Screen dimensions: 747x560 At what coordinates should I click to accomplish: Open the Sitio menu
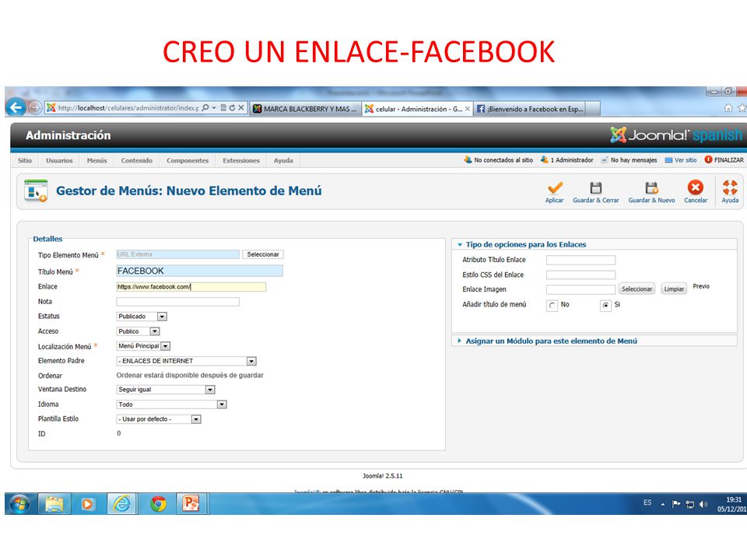tap(25, 160)
